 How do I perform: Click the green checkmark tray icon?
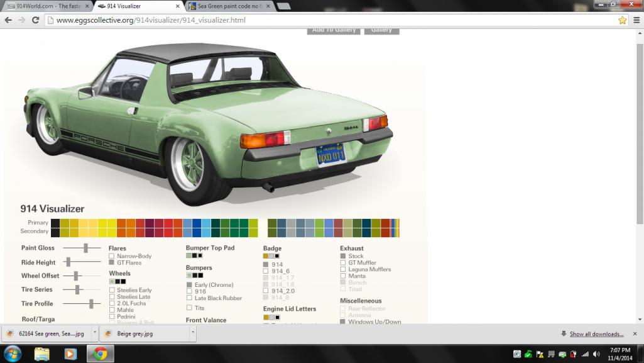[x=528, y=354]
